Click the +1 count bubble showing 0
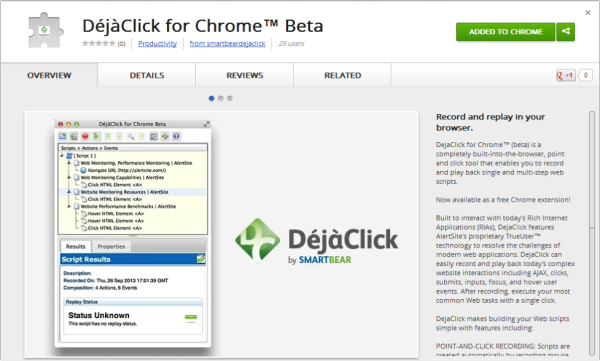Screen dimensions: 600x361 click(x=585, y=75)
